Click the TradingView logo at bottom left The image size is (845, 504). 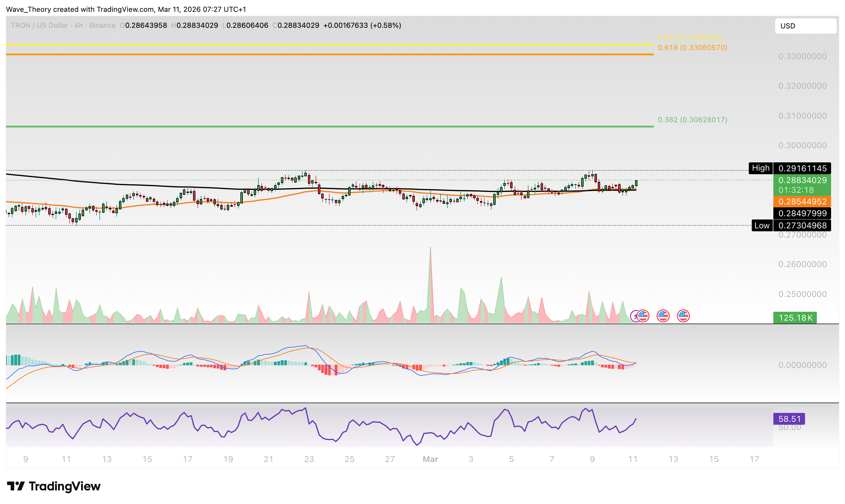tap(54, 486)
